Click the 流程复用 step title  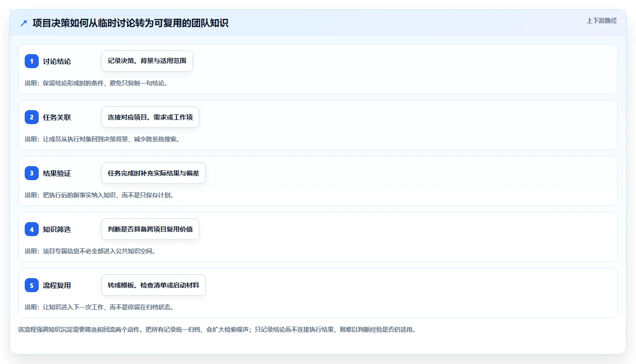(57, 285)
